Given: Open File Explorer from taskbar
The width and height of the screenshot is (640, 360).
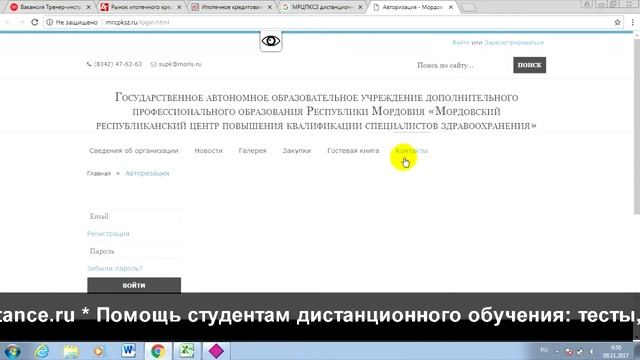Looking at the screenshot, I should (71, 351).
